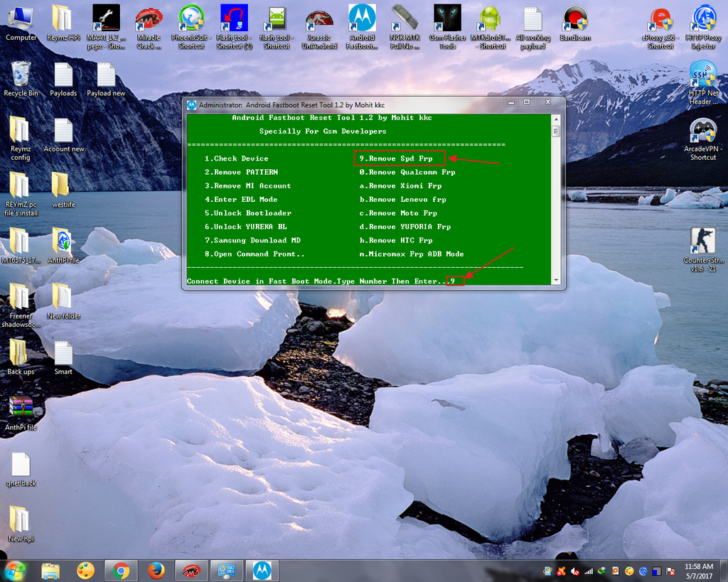
Task: Open the Windows Start menu
Action: [x=14, y=570]
